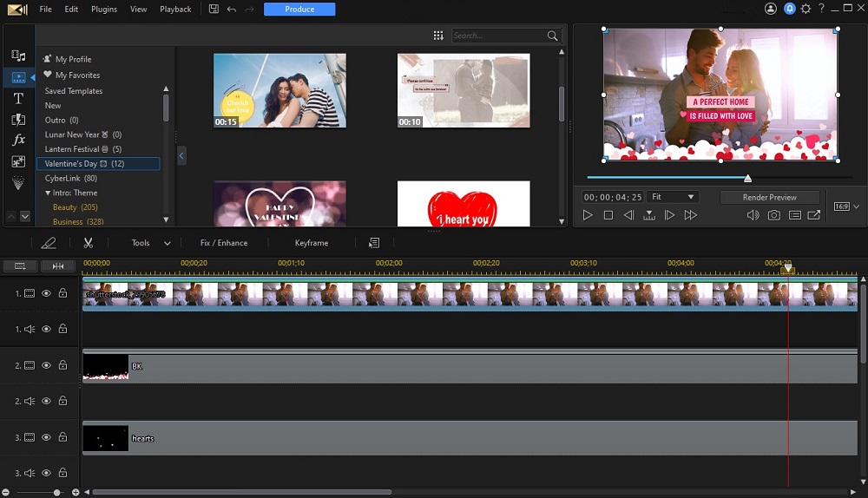Click category list scroll-down arrow
The height and width of the screenshot is (498, 868).
(166, 220)
